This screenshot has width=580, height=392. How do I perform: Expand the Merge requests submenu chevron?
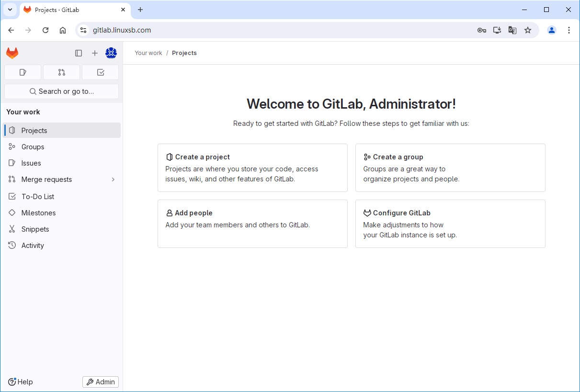(113, 179)
